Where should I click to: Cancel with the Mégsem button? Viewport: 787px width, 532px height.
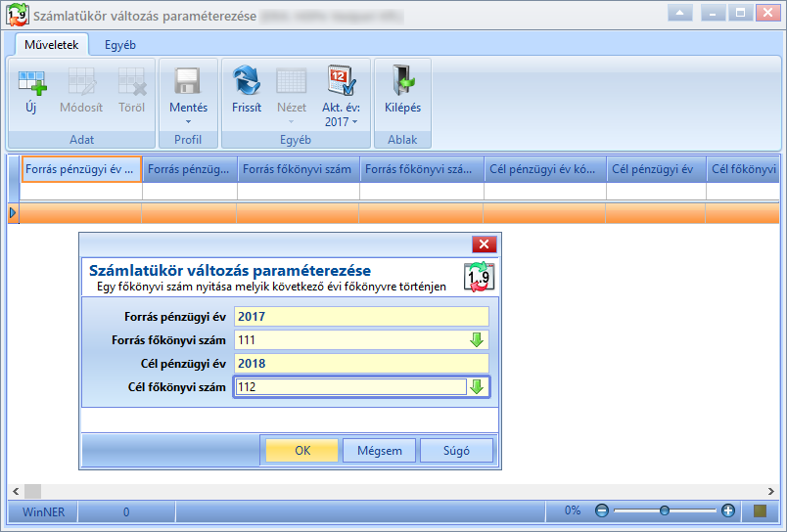[x=380, y=450]
